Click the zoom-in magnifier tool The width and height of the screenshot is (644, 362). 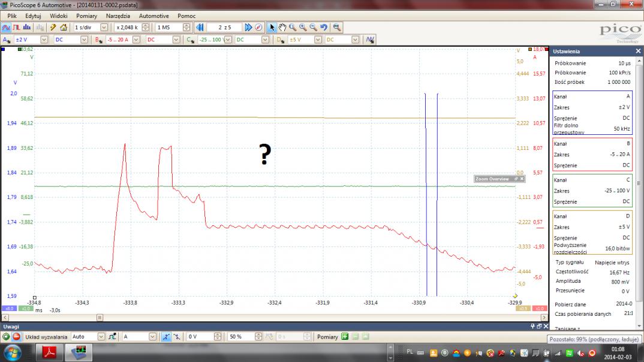pyautogui.click(x=303, y=28)
